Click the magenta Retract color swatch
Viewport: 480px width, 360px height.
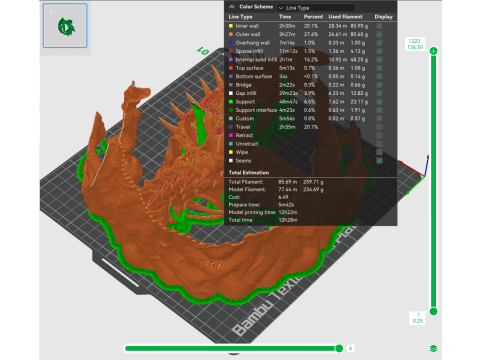point(231,135)
